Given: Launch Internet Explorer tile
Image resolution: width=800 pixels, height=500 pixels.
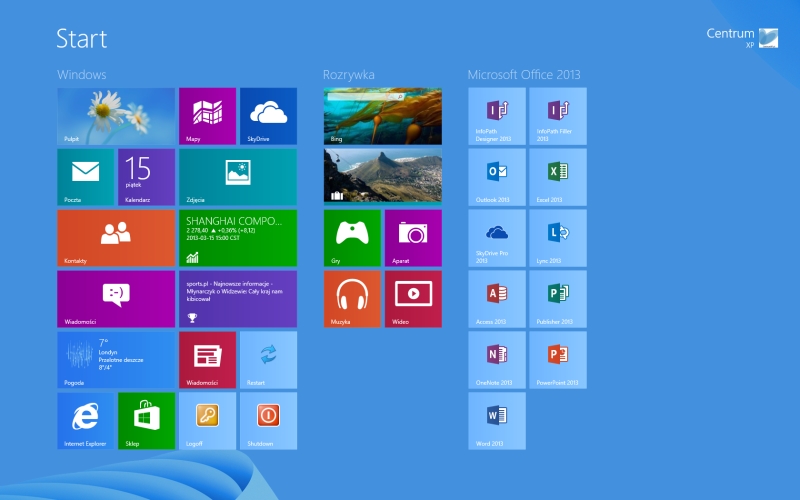Looking at the screenshot, I should 85,421.
